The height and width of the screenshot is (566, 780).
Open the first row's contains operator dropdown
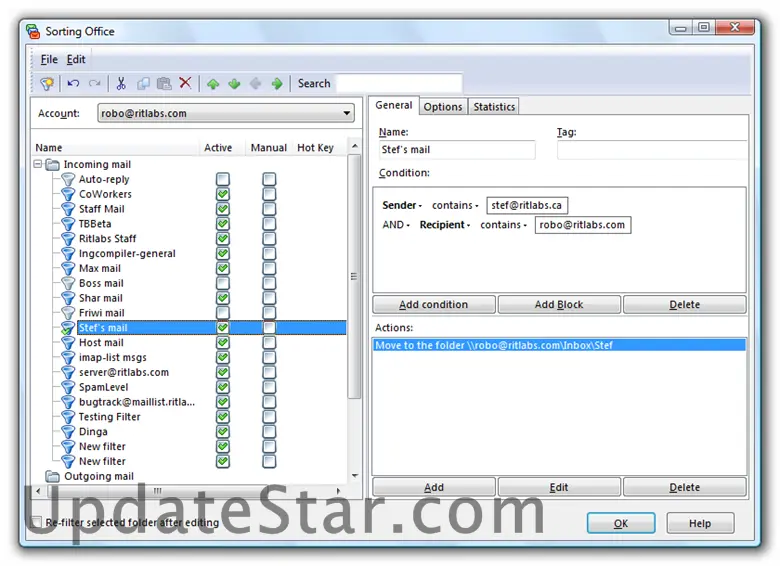point(455,205)
